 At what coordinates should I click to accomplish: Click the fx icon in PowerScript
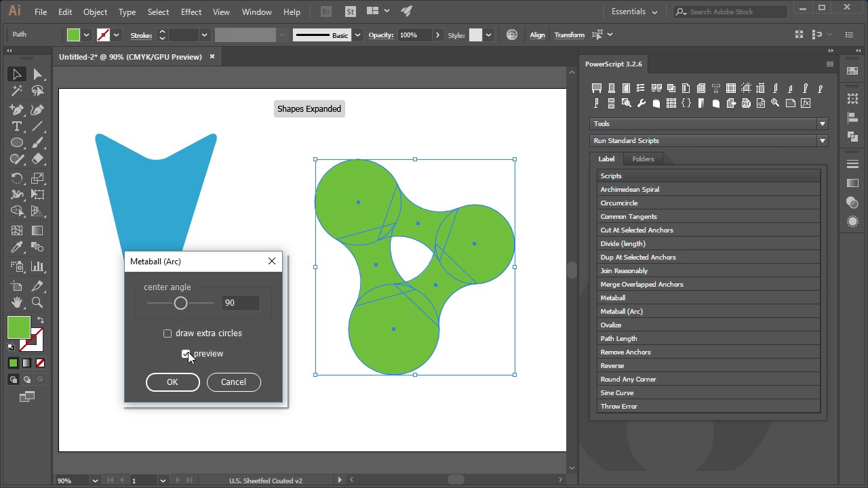coord(806,103)
